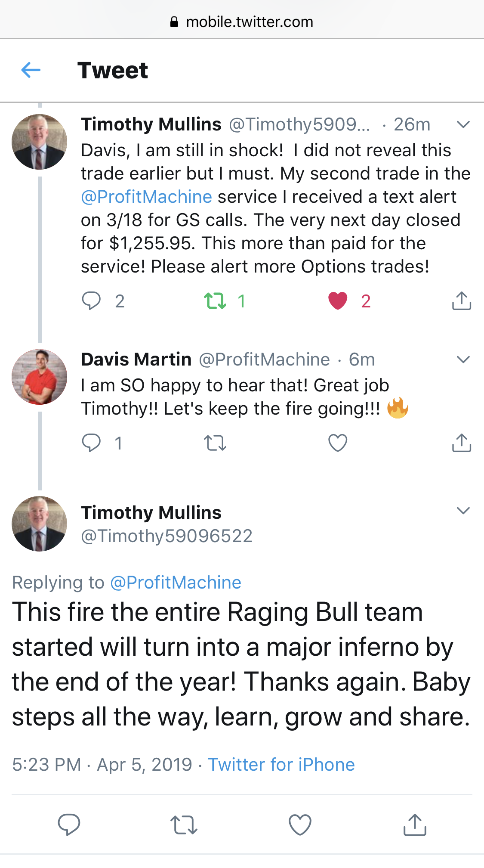Screen dimensions: 484x868
Task: Select the mobile.twitter.com address bar
Action: point(242,22)
